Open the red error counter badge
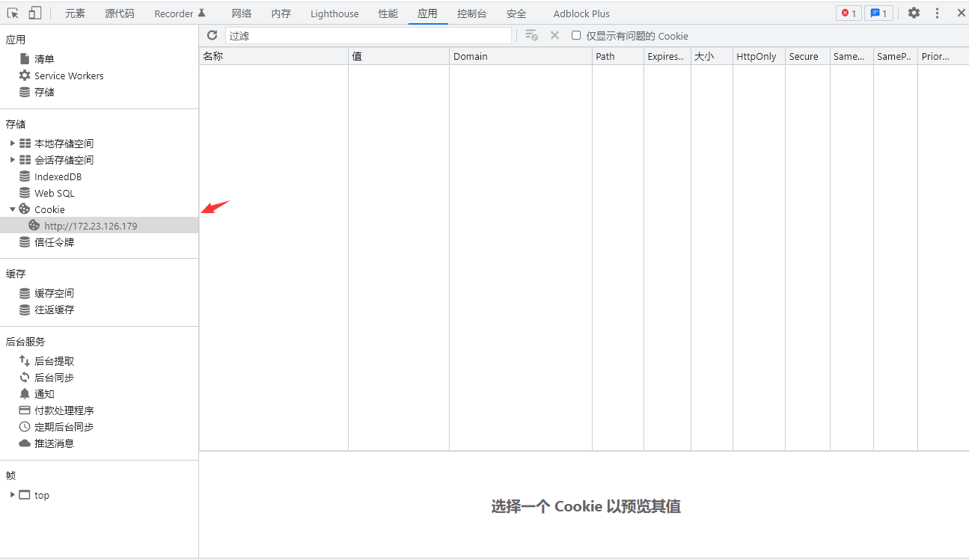Screen dimensions: 969x560 coord(848,13)
